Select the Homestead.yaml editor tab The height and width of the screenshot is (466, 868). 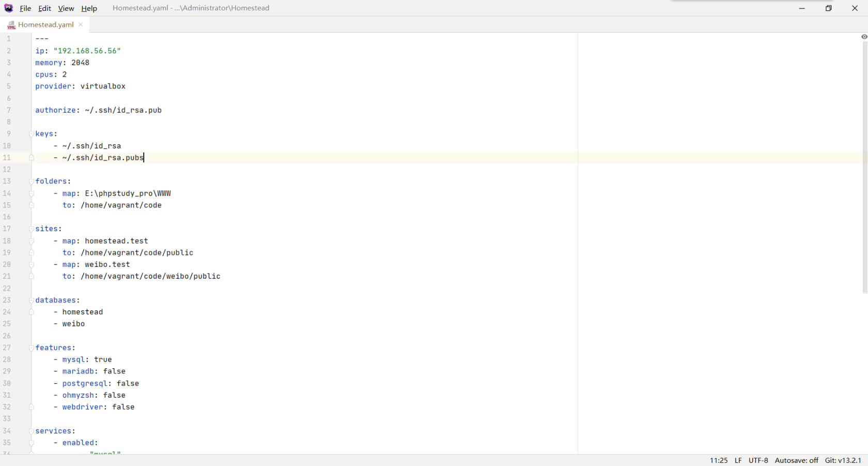45,25
